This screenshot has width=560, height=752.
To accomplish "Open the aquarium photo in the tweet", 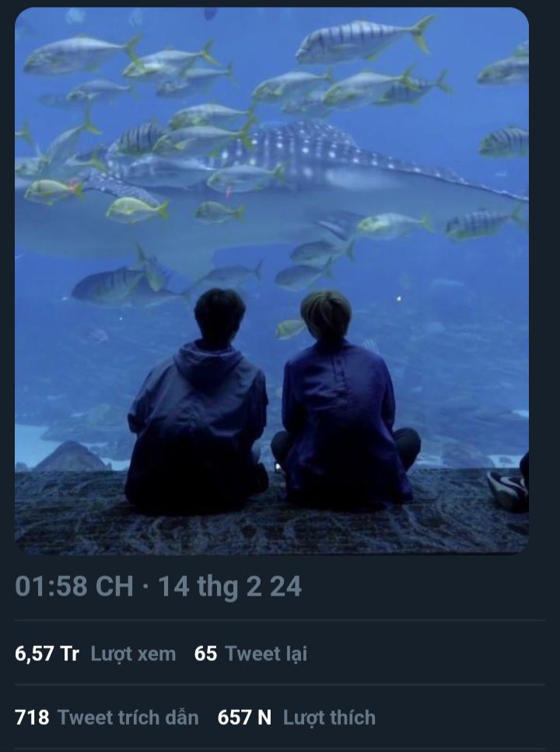I will pos(271,280).
